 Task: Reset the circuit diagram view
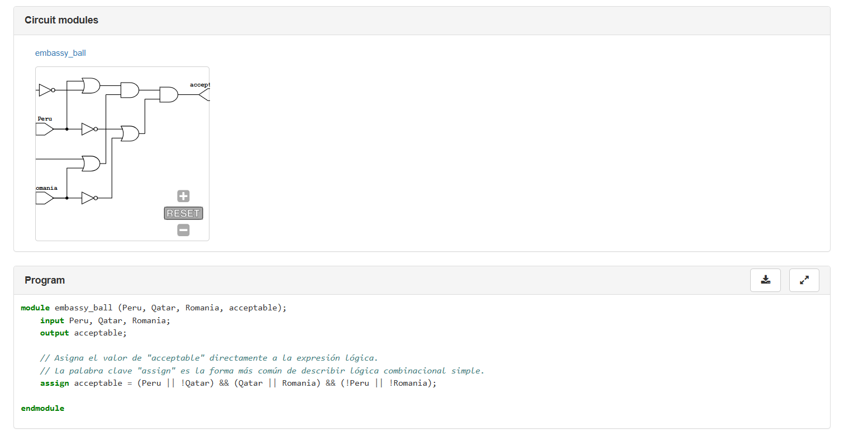pyautogui.click(x=183, y=213)
